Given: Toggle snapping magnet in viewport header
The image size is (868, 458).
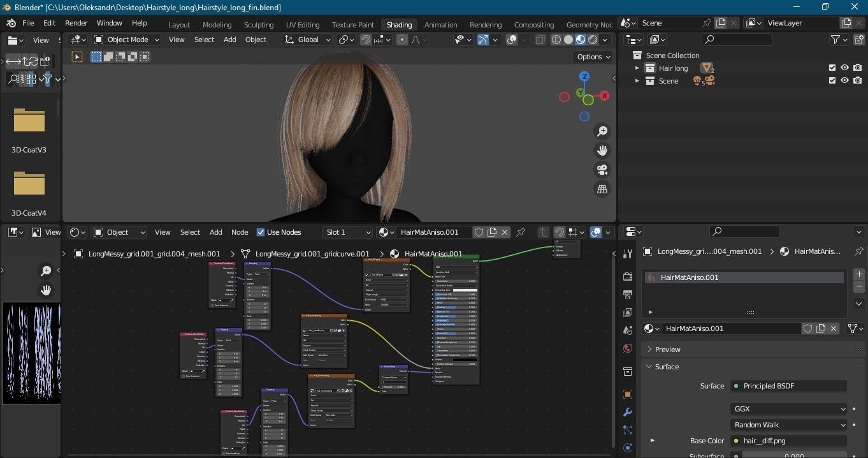Looking at the screenshot, I should 366,40.
